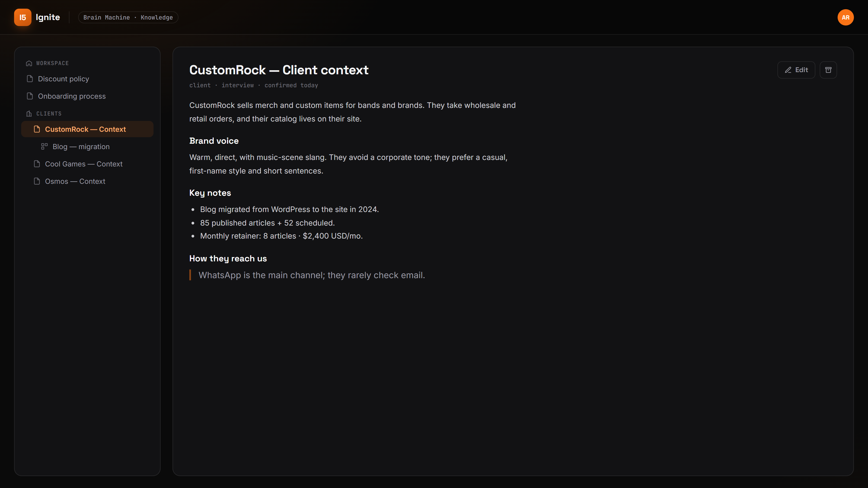Select CustomRock — Context in sidebar
868x488 pixels.
click(x=87, y=129)
